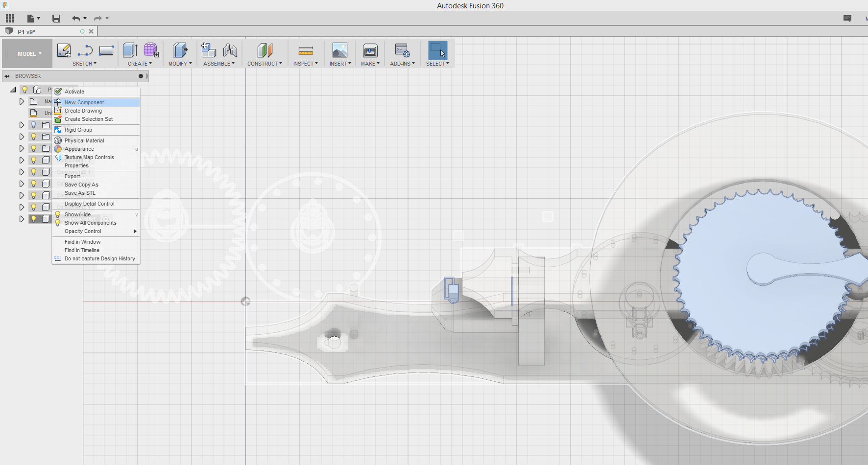Expand the Named Views folder arrow
Viewport: 868px width, 465px height.
(22, 101)
